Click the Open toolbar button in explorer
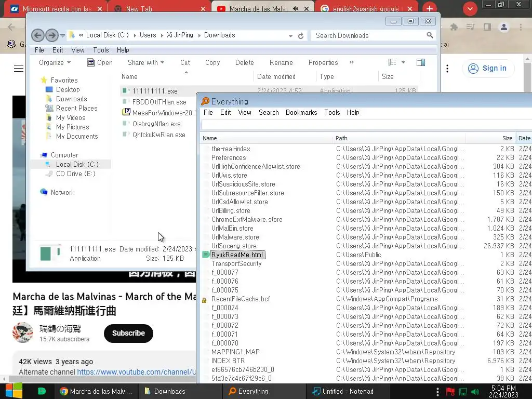This screenshot has width=532, height=399. point(100,62)
